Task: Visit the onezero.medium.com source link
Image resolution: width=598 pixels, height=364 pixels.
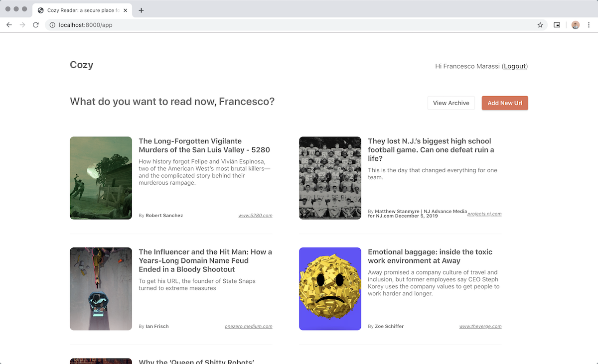Action: (249, 327)
